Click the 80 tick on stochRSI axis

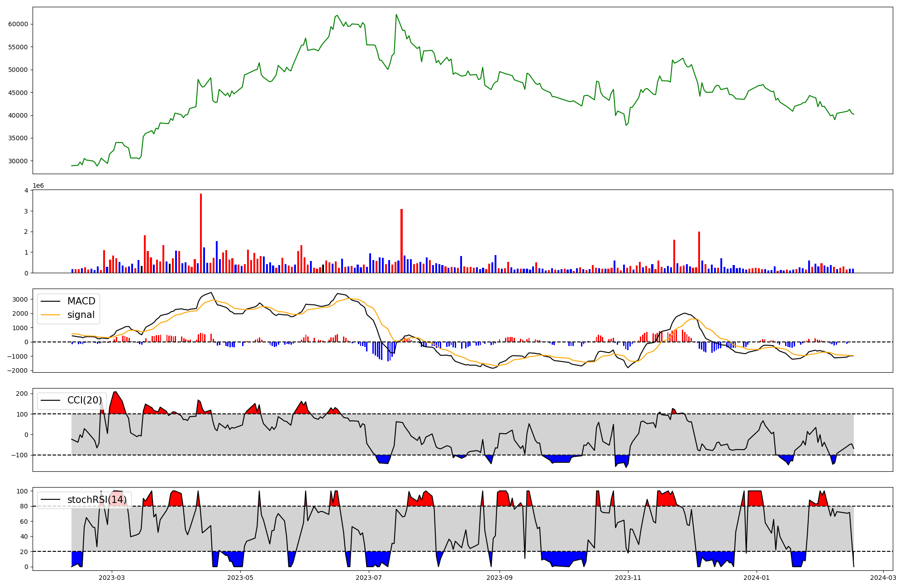click(x=24, y=507)
